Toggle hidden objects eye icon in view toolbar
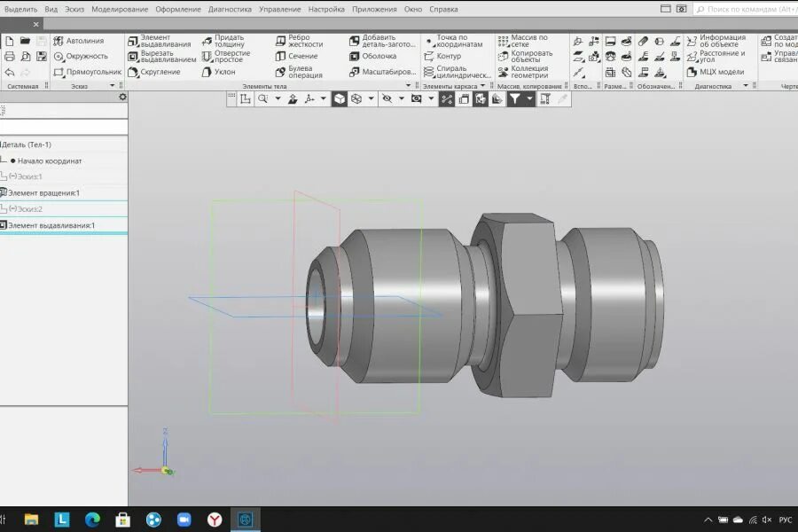This screenshot has width=798, height=532. click(x=387, y=98)
